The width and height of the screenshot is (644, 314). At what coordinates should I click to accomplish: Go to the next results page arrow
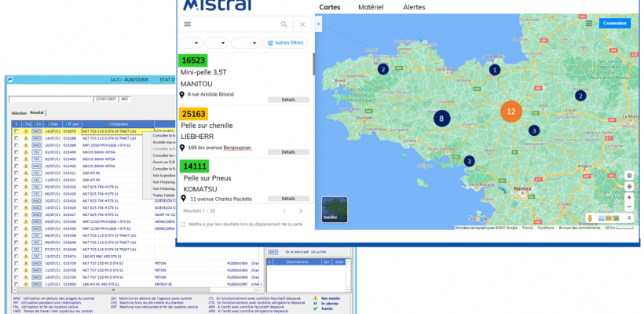(x=301, y=211)
